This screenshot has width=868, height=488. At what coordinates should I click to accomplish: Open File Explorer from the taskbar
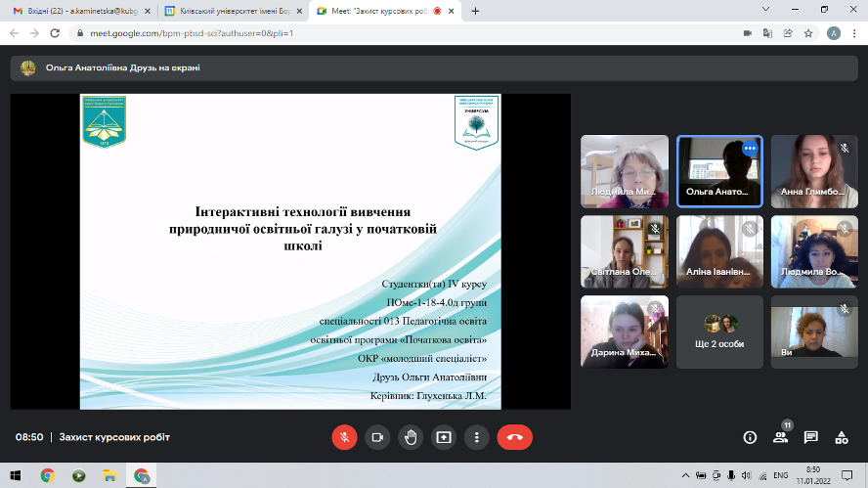point(109,475)
